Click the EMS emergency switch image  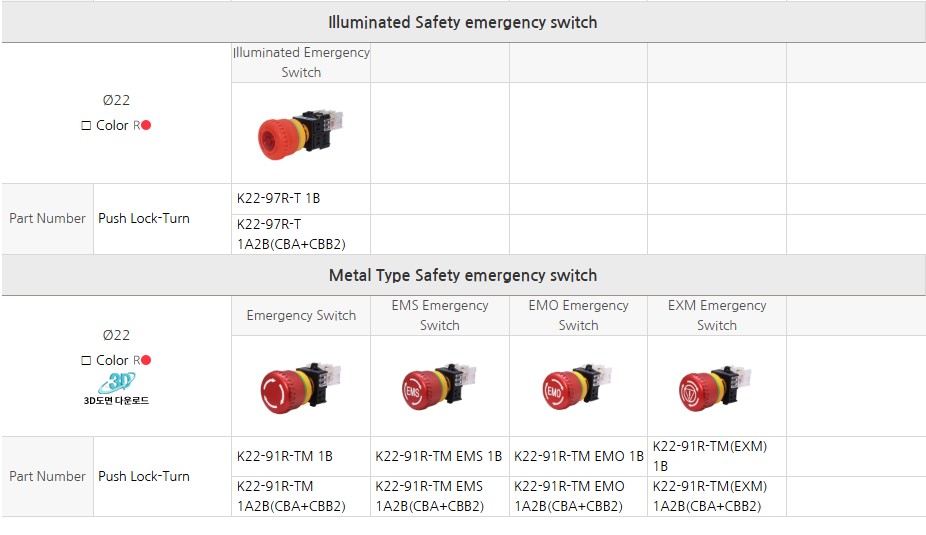click(439, 386)
